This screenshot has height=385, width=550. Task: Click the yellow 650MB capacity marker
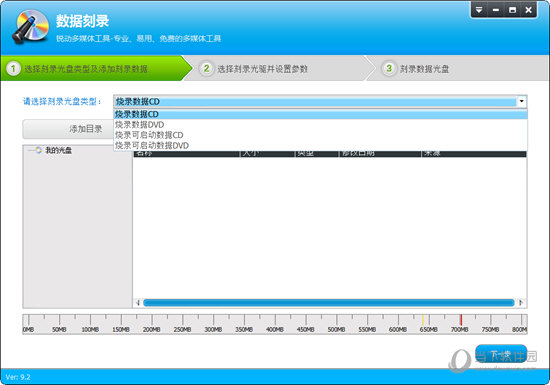point(423,320)
